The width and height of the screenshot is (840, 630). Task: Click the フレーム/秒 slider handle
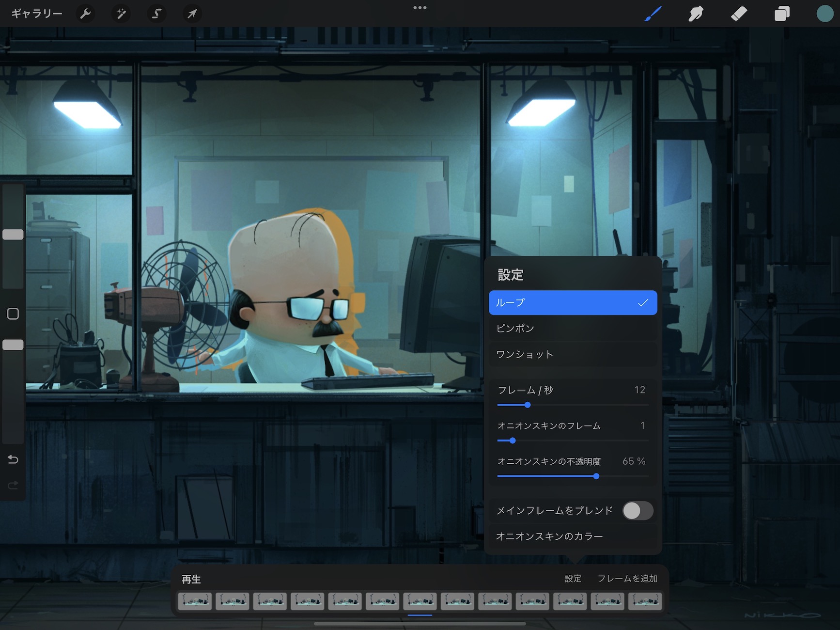pyautogui.click(x=528, y=405)
